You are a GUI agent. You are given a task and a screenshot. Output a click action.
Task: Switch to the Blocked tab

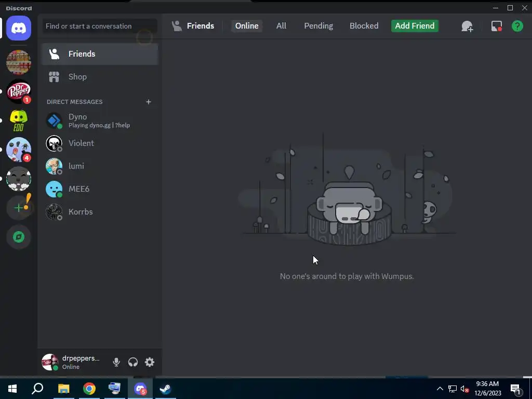(364, 26)
